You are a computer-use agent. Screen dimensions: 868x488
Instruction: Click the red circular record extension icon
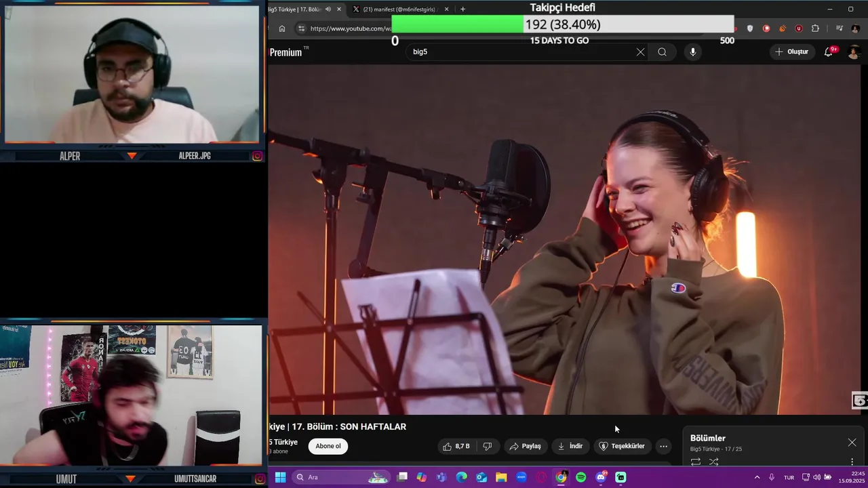(766, 28)
